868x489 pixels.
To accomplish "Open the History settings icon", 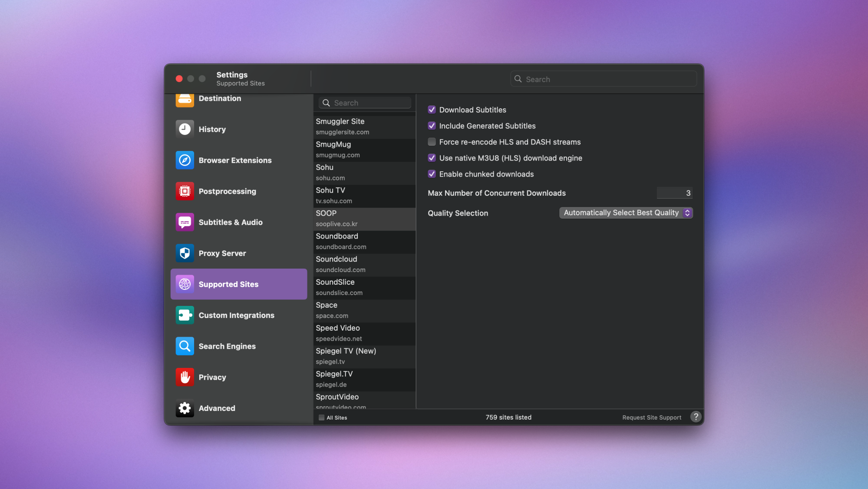I will 185,129.
